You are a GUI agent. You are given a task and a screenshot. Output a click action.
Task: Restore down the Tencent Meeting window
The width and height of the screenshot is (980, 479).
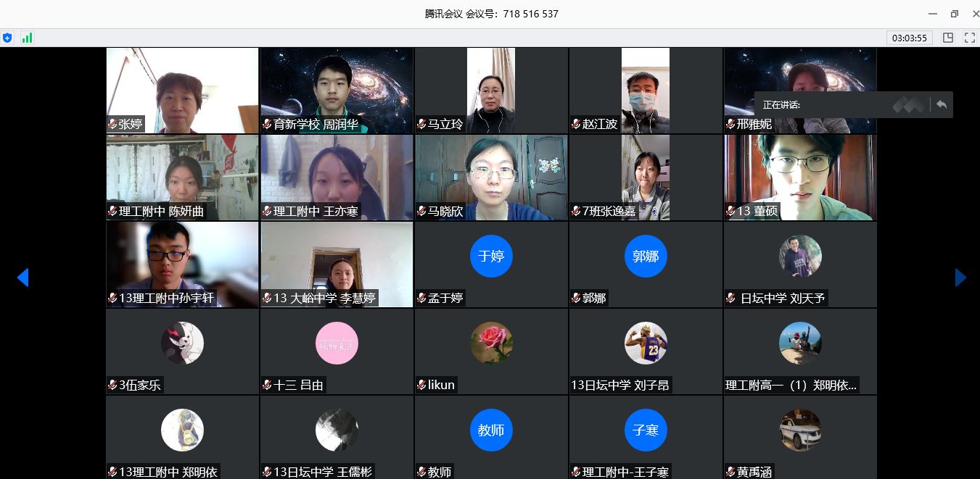pos(954,14)
